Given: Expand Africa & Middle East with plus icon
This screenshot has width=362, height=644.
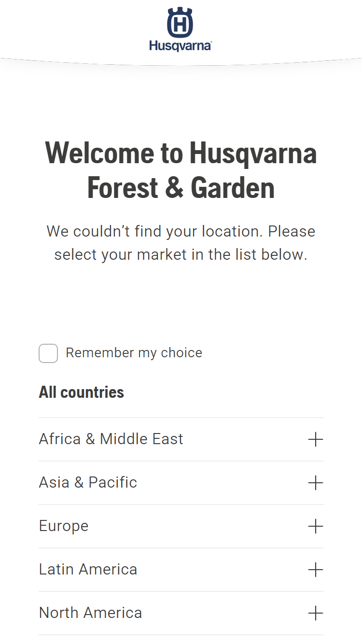Looking at the screenshot, I should click(315, 439).
